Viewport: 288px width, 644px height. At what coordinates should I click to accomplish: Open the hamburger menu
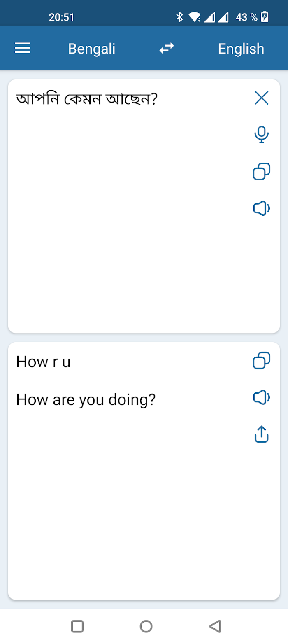point(23,49)
